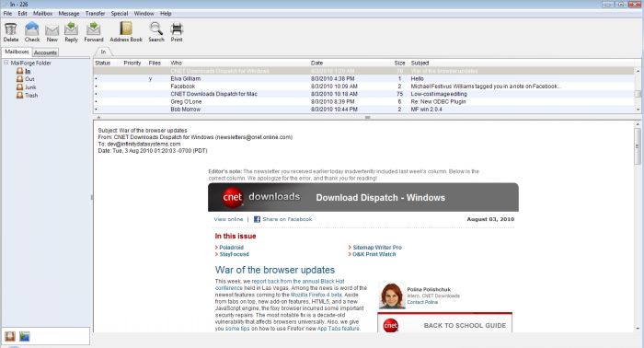Switch to the Accounts tab
644x348 pixels.
pos(45,52)
